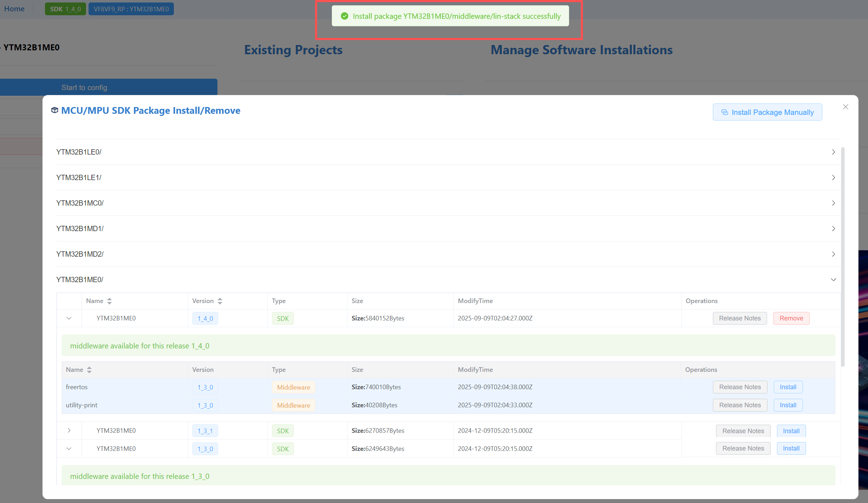Expand the YTM32B1LE0/ section
Image resolution: width=868 pixels, height=503 pixels.
point(833,152)
